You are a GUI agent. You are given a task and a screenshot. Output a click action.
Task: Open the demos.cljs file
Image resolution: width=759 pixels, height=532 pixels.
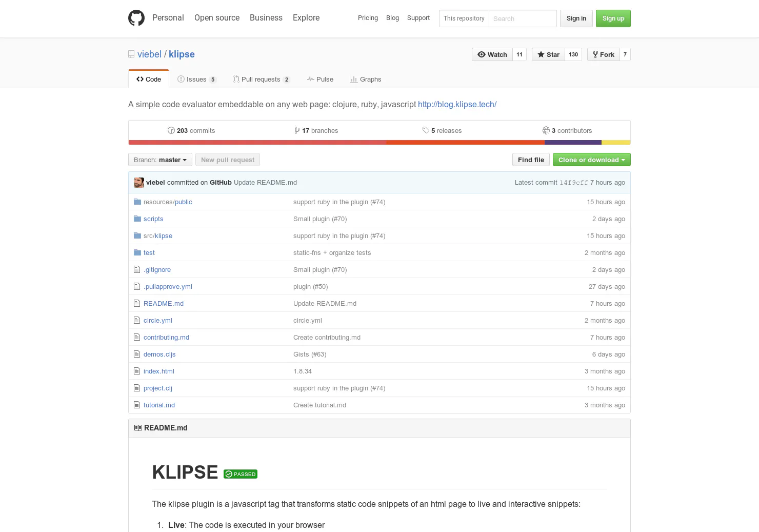159,354
